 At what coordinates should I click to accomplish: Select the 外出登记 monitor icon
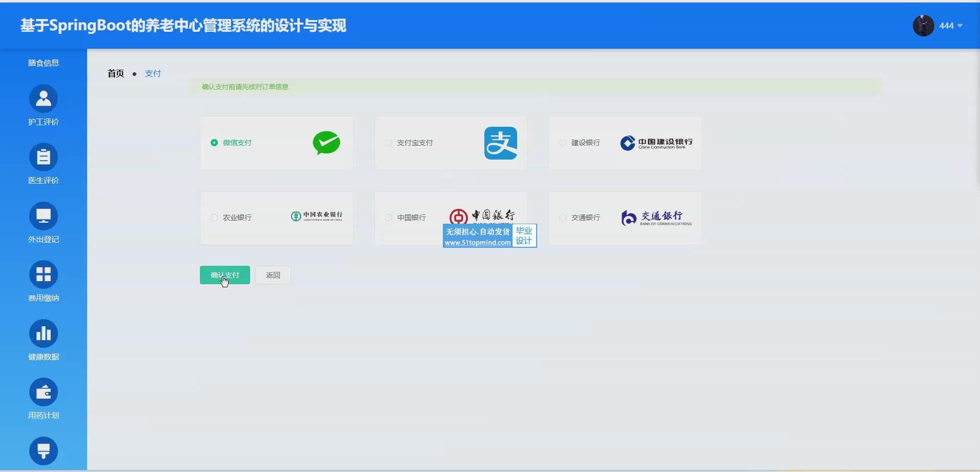pos(44,216)
